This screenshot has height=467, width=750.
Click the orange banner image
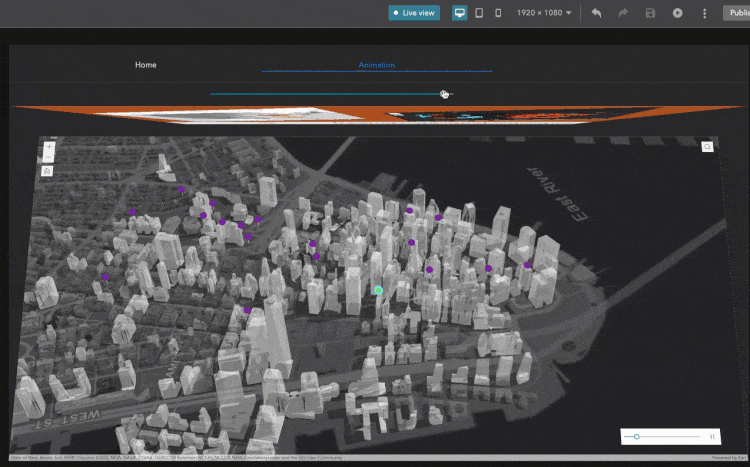tap(378, 115)
